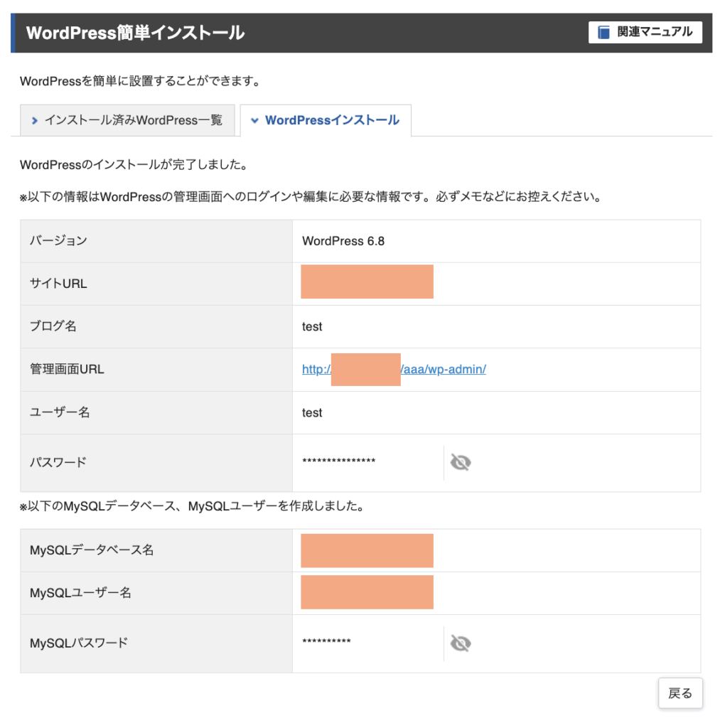Click the WordPressを簡単に設置することができます description
The width and height of the screenshot is (725, 728).
tap(141, 81)
